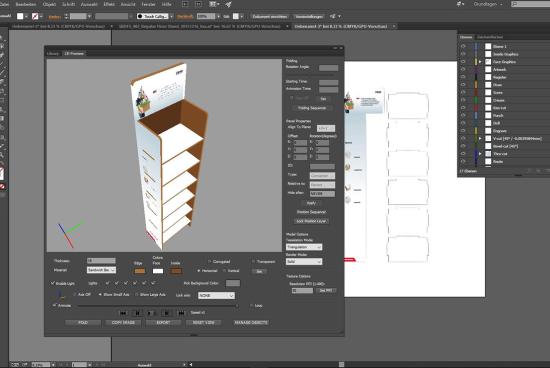The height and width of the screenshot is (368, 550).
Task: Play or pause the folding animation
Action: (x=152, y=313)
